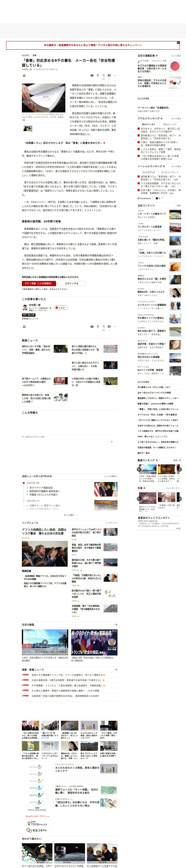The image size is (186, 868).
Task: Open the ランボルギーニの新型車 car thumbnail
Action: pyautogui.click(x=175, y=227)
